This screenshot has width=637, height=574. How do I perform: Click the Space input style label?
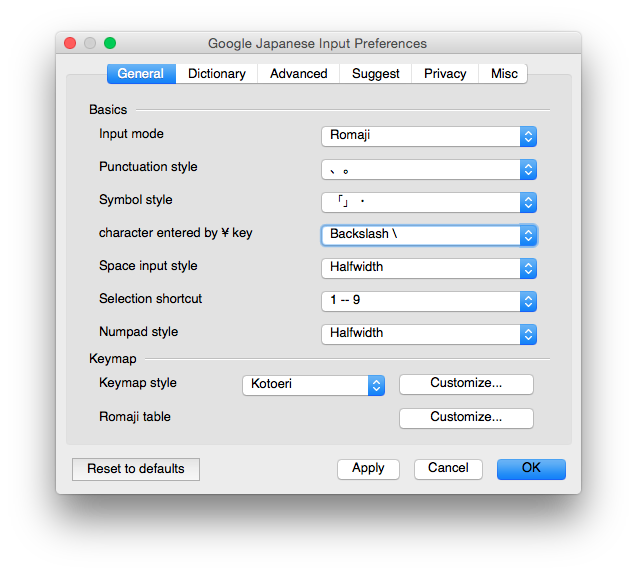click(148, 266)
